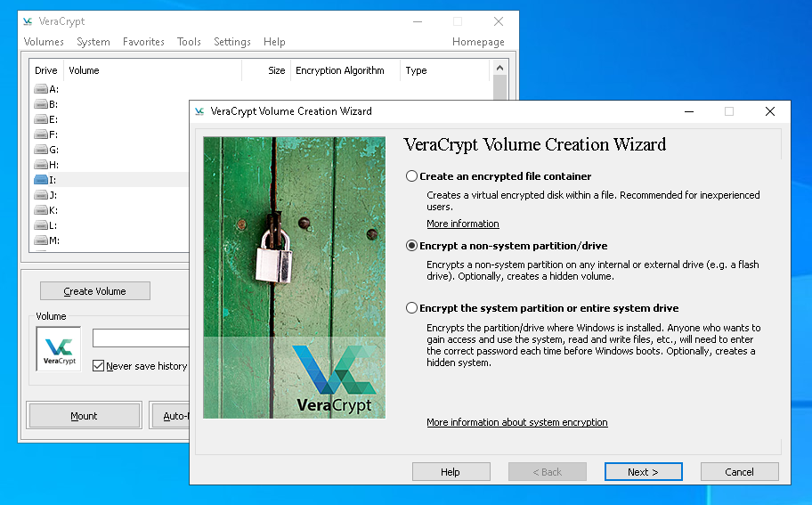Click the partially visible Auto-Mount button
The width and height of the screenshot is (812, 505).
coord(170,415)
